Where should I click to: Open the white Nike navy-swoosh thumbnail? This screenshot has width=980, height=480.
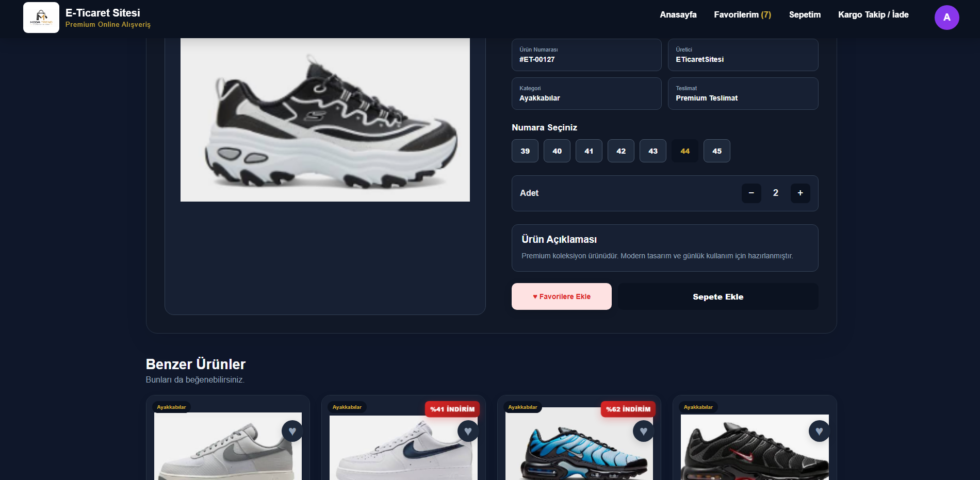click(403, 448)
